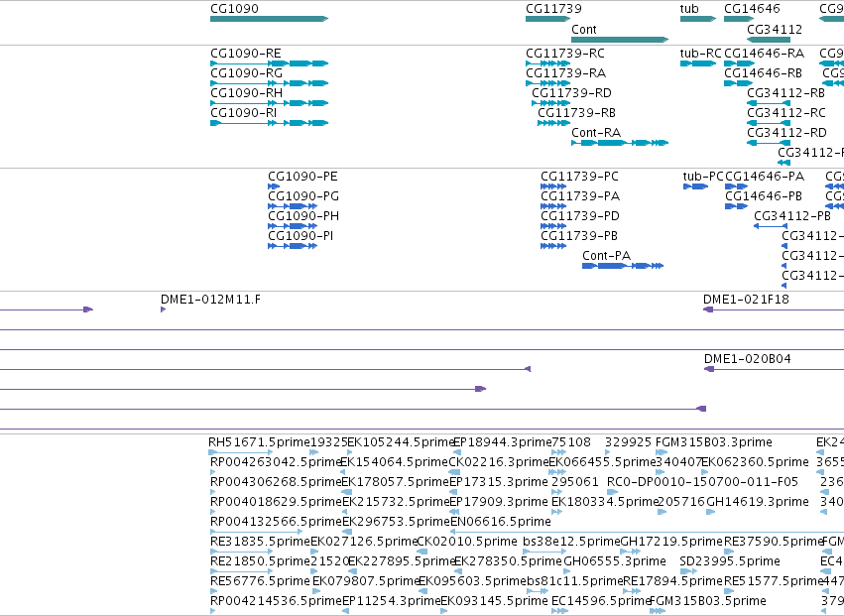Click the CG14646 gene name label
The width and height of the screenshot is (844, 616).
[x=752, y=9]
